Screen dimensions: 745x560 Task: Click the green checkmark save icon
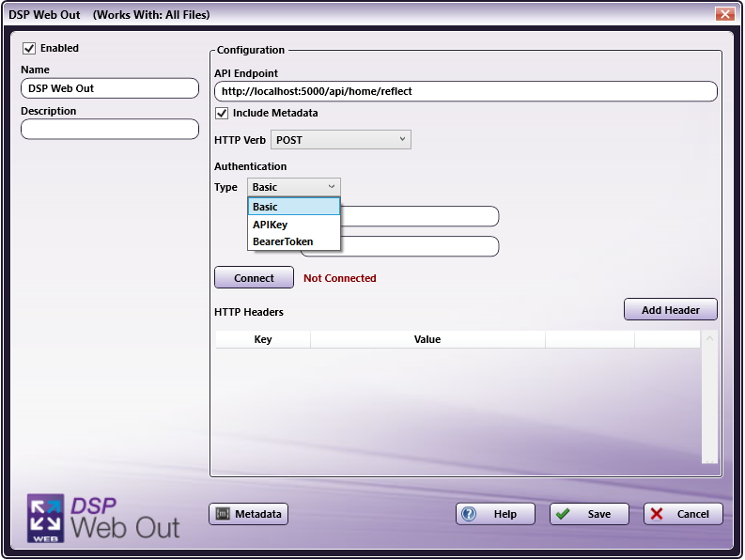[563, 514]
